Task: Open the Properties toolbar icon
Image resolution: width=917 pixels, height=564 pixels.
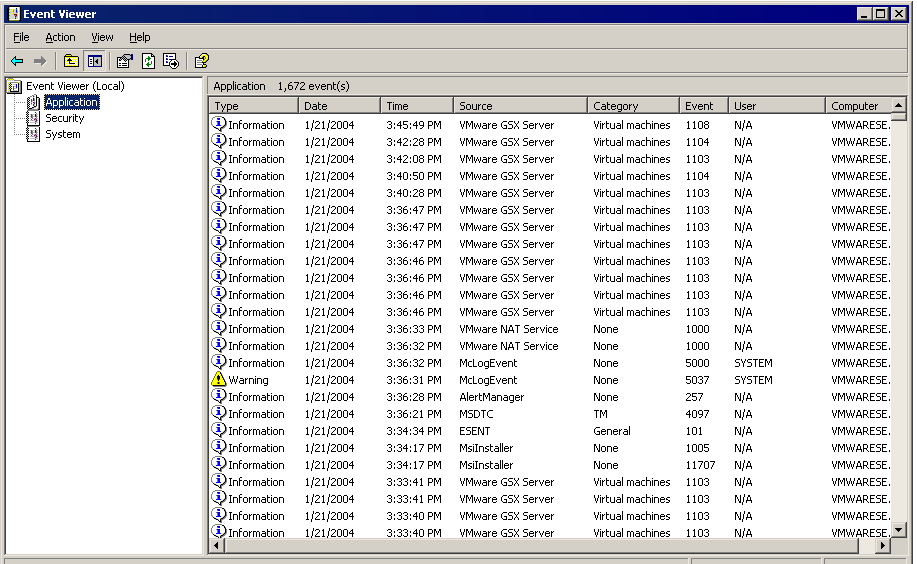Action: pos(125,61)
